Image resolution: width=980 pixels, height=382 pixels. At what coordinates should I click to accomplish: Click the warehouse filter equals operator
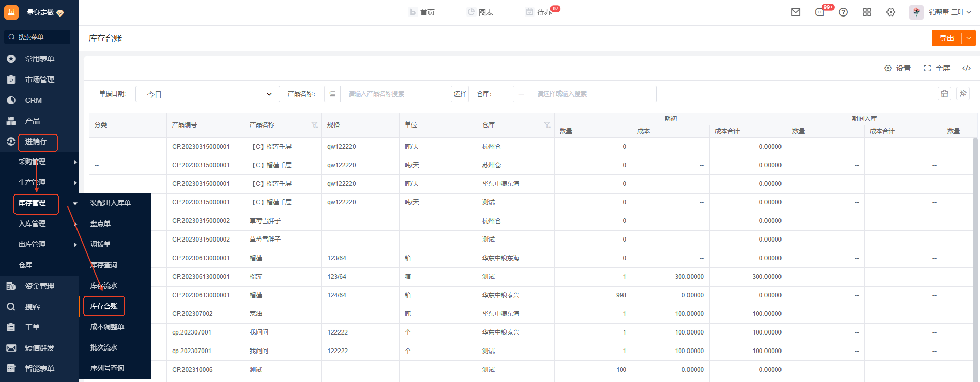tap(521, 94)
